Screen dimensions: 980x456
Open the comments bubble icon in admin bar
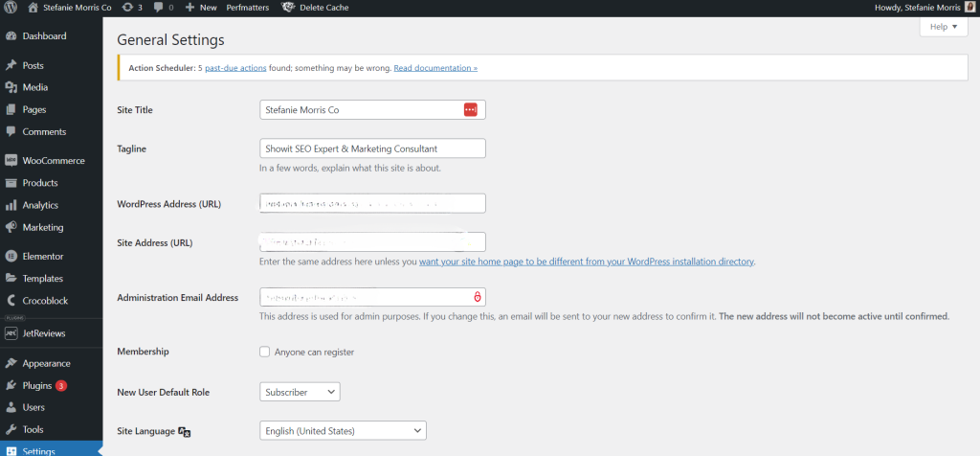[x=158, y=8]
